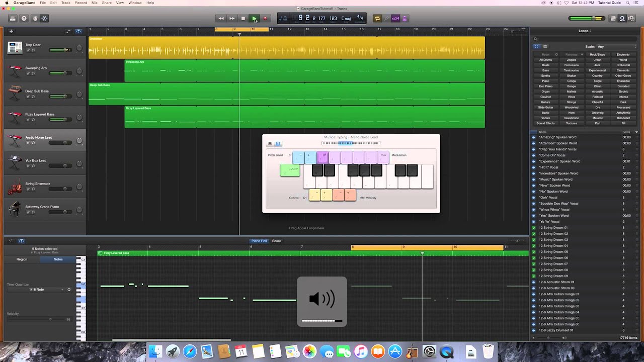Image resolution: width=644 pixels, height=362 pixels.
Task: Open Favorites filter dropdown in loops
Action: pos(573,54)
